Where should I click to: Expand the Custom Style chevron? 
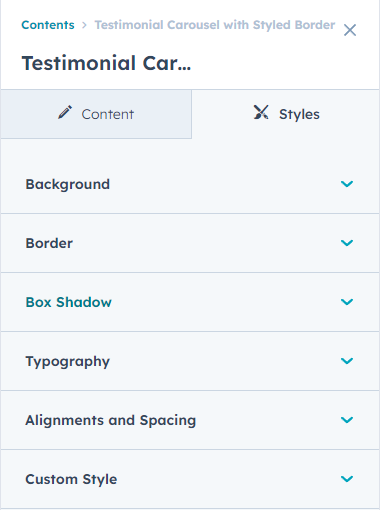pyautogui.click(x=347, y=479)
